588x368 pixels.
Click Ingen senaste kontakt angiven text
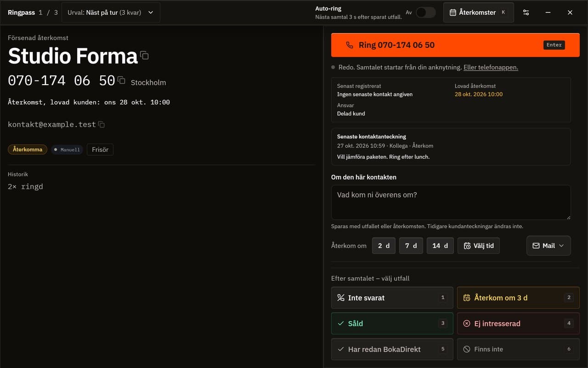pos(375,94)
